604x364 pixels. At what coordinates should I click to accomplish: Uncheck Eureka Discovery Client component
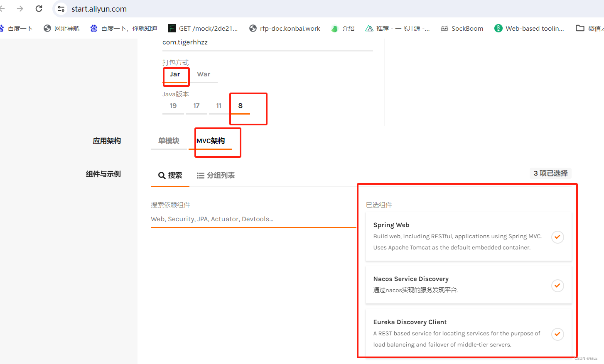pos(557,334)
